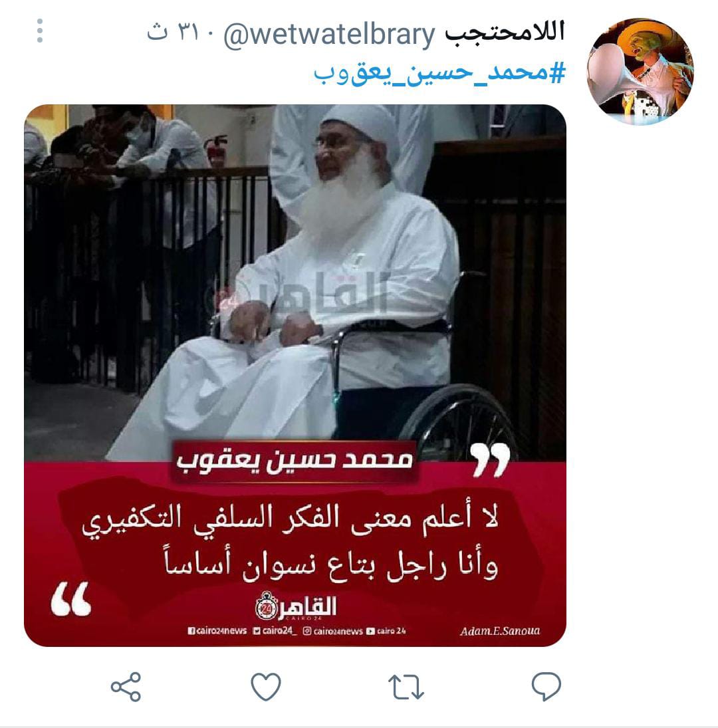Click the tweet timestamp ٣١ ث
The width and height of the screenshot is (718, 728).
176,33
